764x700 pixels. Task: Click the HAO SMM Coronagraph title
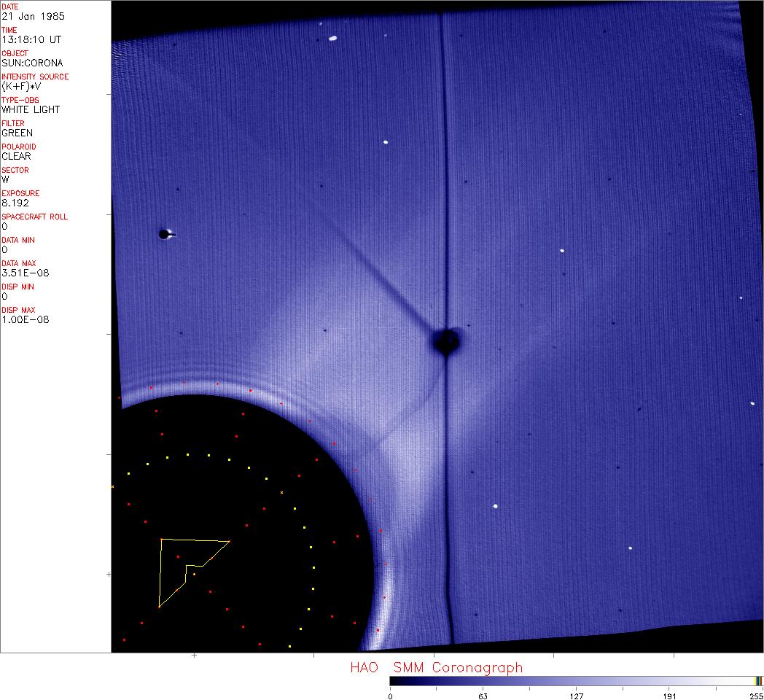point(436,667)
